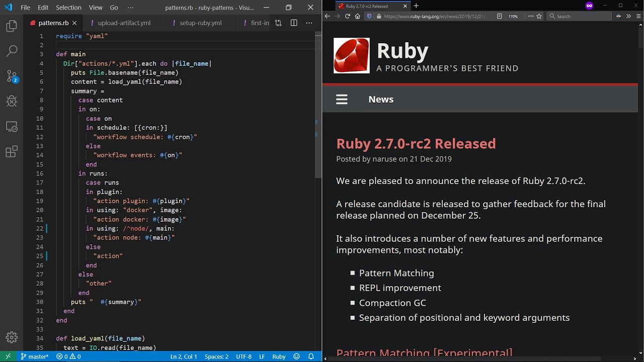Click the Ruby gem logo

pos(351,55)
